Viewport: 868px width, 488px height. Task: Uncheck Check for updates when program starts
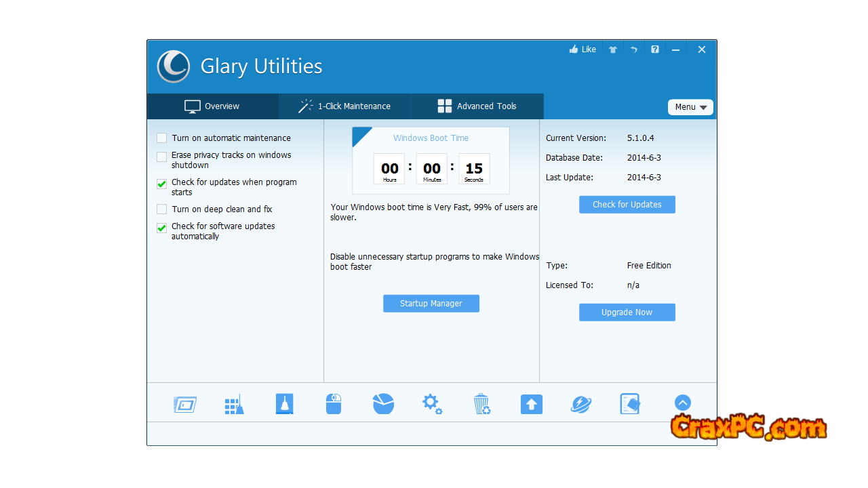(x=162, y=184)
